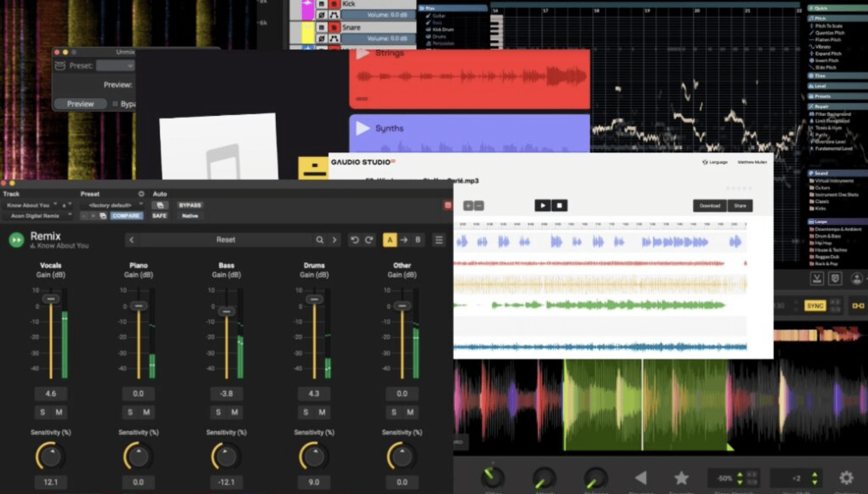Open the factory default preset dropdown
The width and height of the screenshot is (868, 494).
click(112, 205)
